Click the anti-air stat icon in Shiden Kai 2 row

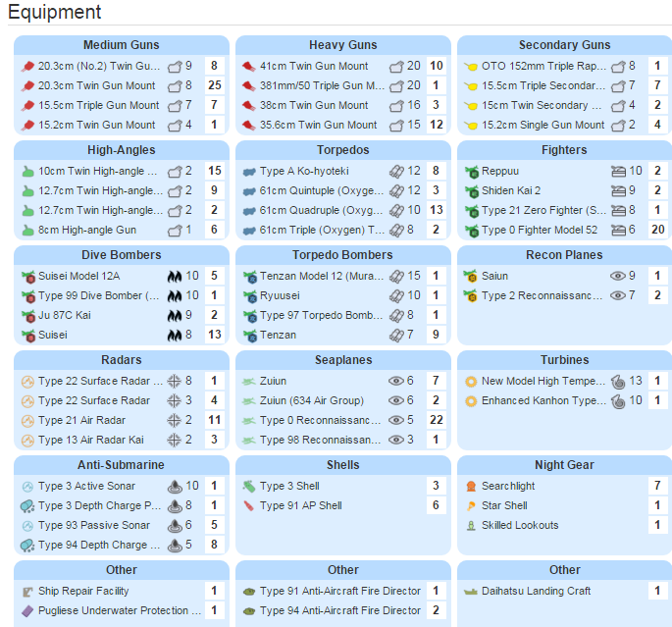[618, 191]
